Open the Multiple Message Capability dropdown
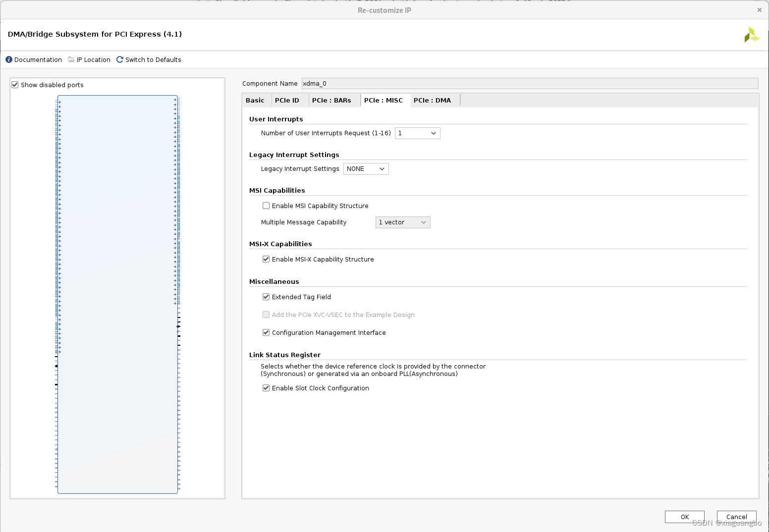 click(403, 222)
